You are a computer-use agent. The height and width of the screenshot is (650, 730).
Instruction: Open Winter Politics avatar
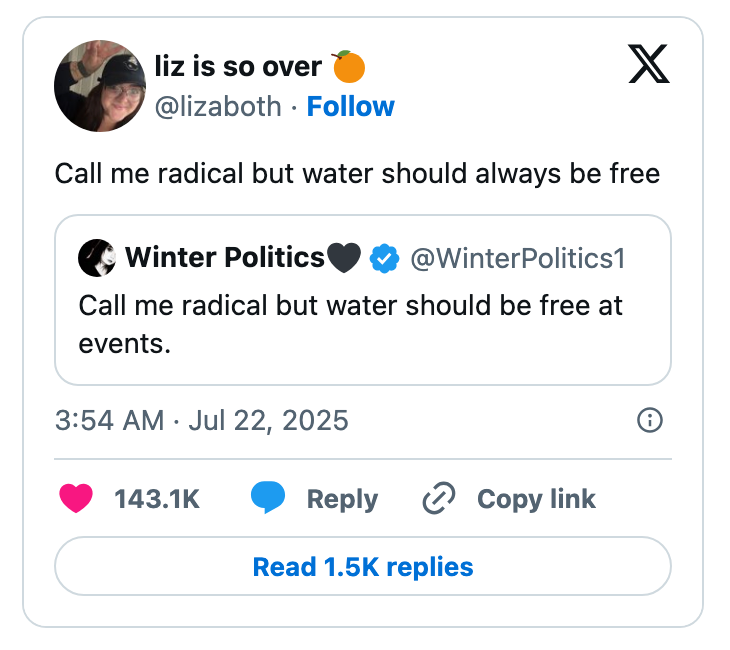(97, 258)
